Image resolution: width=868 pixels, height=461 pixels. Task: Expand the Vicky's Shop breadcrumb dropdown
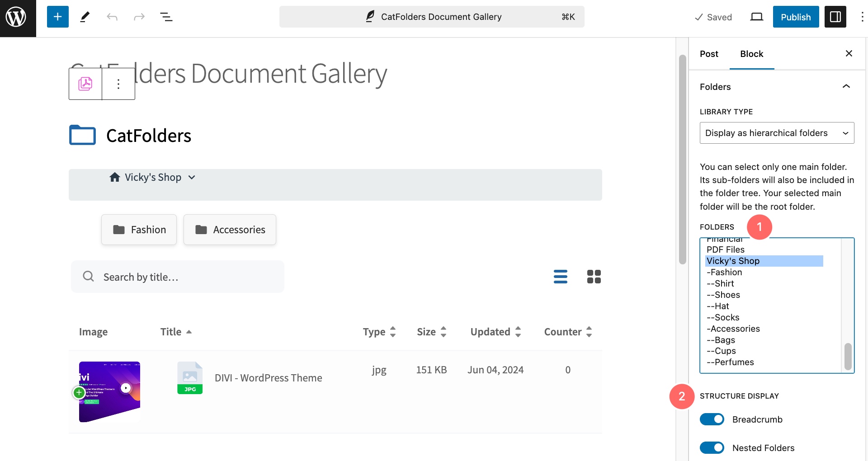click(192, 178)
